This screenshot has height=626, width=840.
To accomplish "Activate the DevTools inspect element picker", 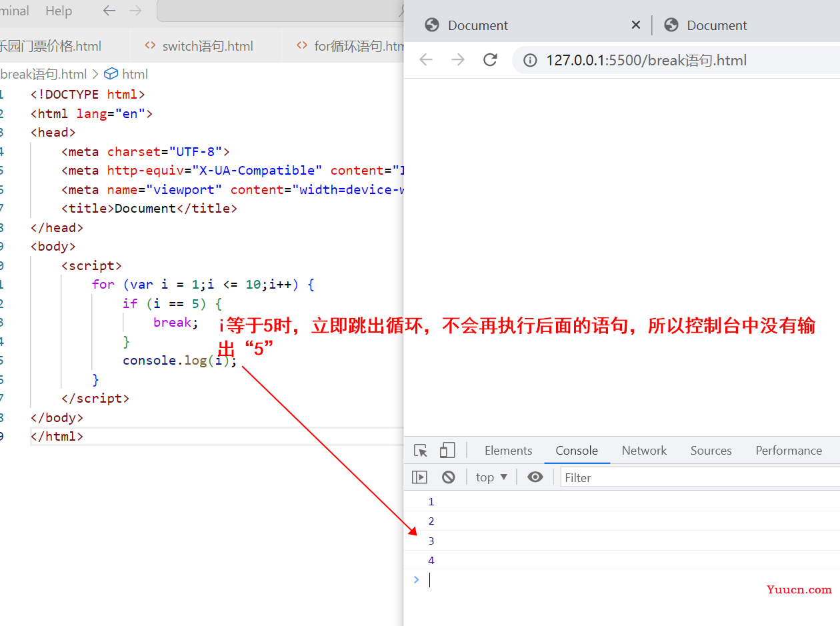I will click(x=421, y=451).
